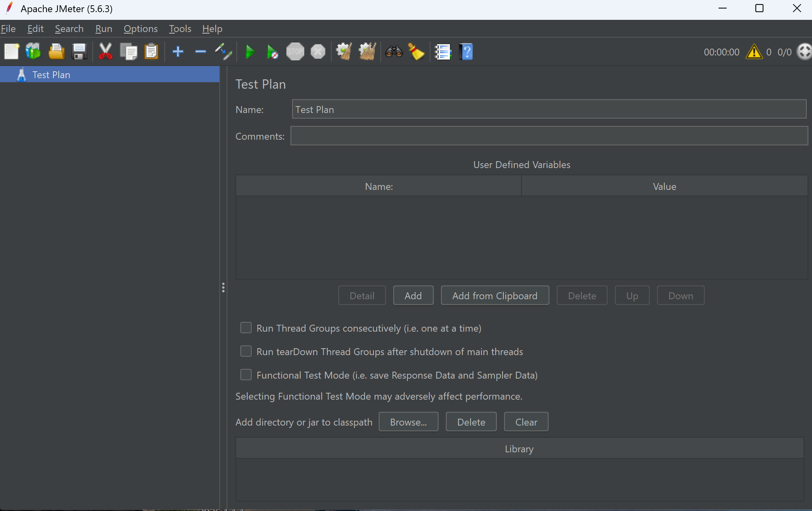Select Test Plan node in tree
Image resolution: width=812 pixels, height=511 pixels.
pyautogui.click(x=110, y=75)
